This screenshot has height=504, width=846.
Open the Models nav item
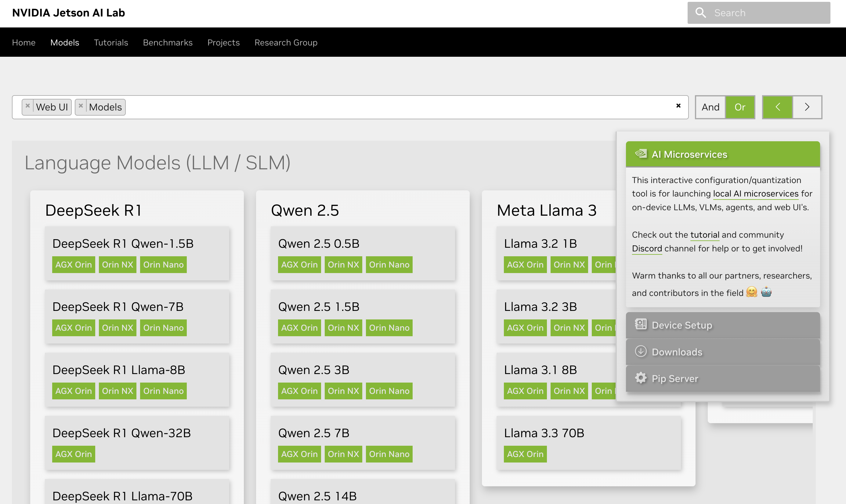coord(65,42)
